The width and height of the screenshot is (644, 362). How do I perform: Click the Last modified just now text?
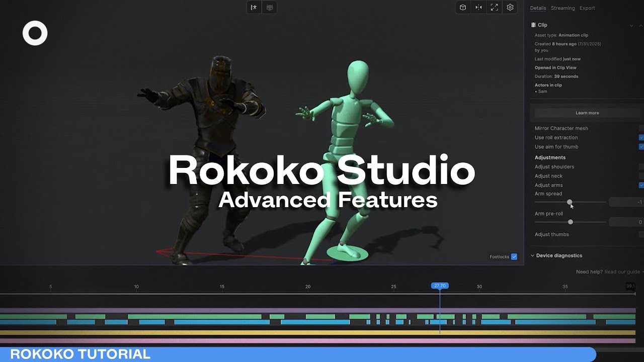(x=557, y=59)
